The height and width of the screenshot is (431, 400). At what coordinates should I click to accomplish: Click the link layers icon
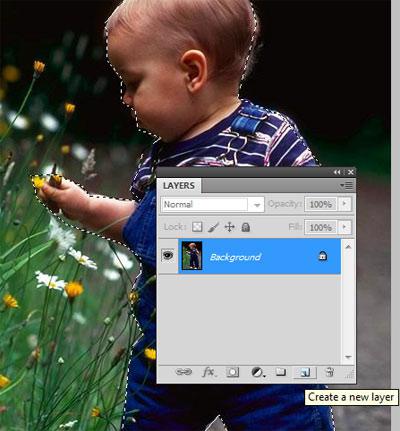184,372
